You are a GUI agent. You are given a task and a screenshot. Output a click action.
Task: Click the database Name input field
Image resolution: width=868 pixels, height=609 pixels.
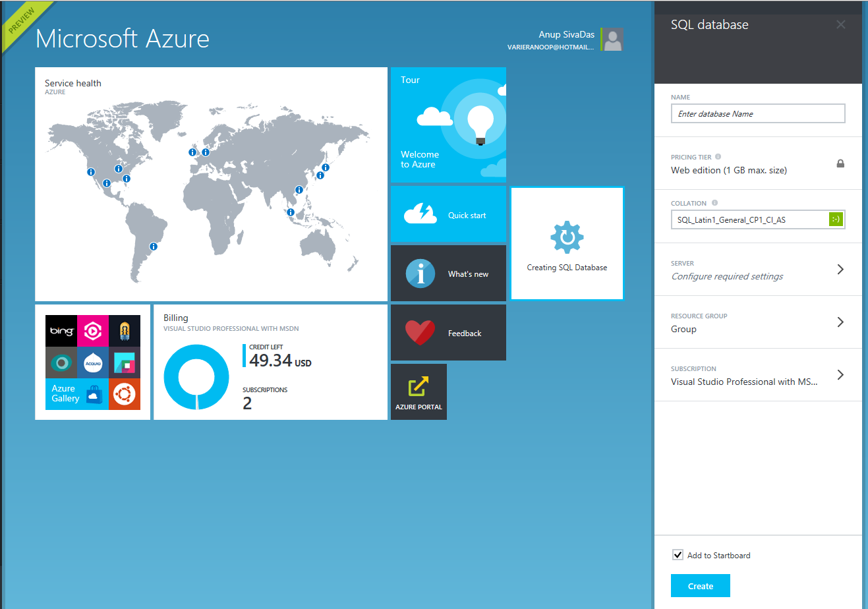[x=758, y=114]
